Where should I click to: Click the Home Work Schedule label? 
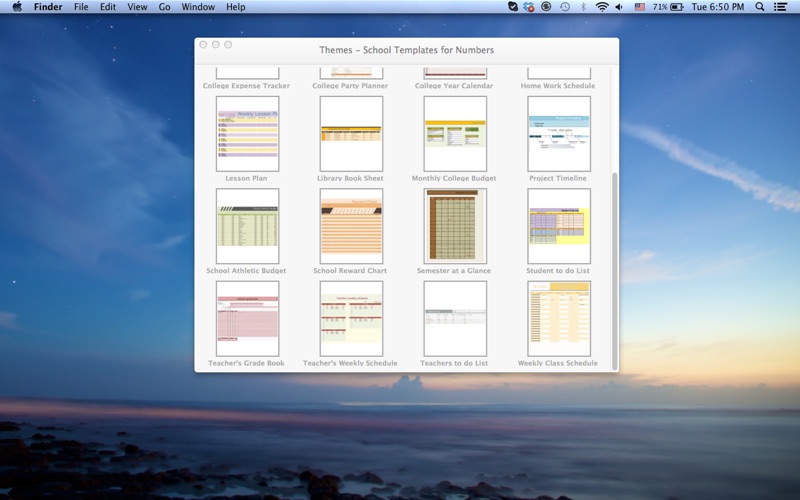coord(558,86)
